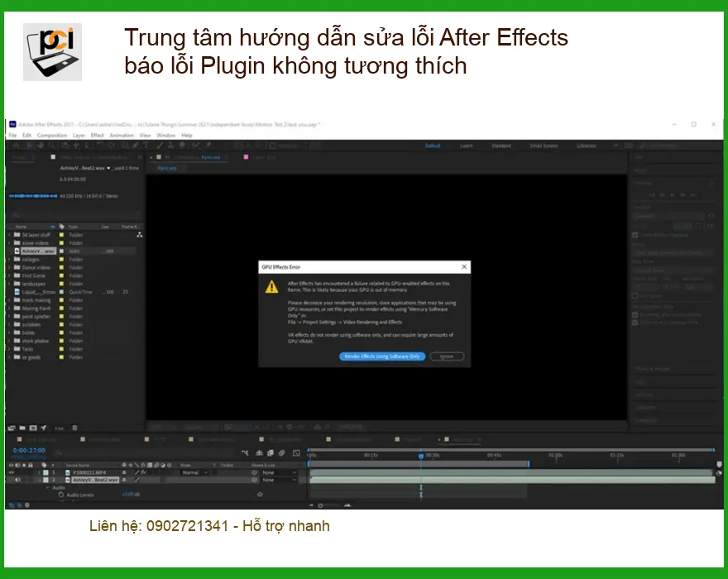Select the Type tool
This screenshot has height=579, width=728.
point(147,146)
